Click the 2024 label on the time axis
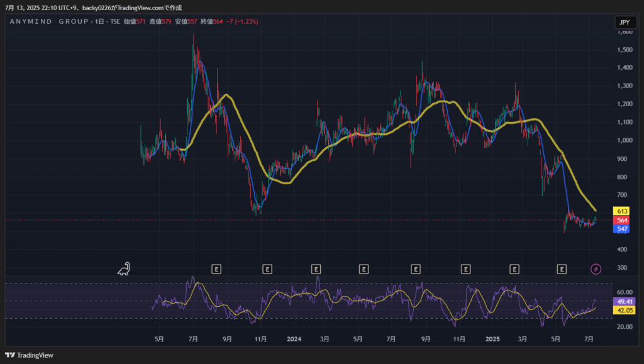Image resolution: width=644 pixels, height=364 pixels. [x=294, y=339]
